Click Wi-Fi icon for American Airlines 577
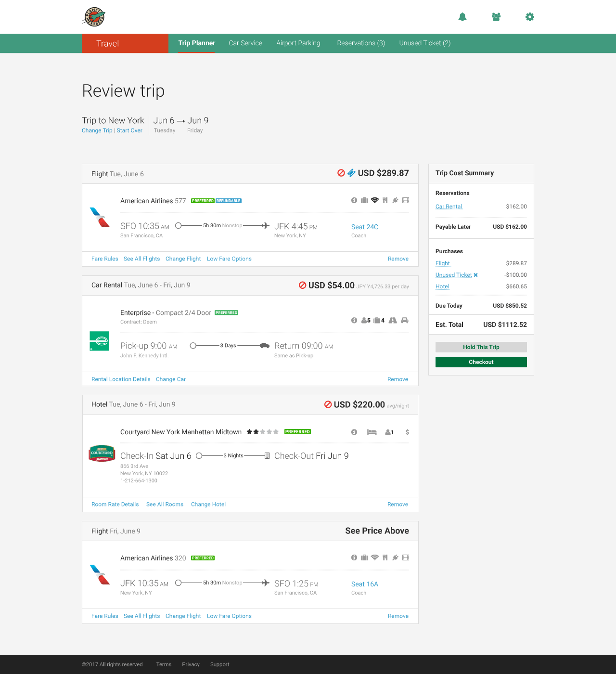The width and height of the screenshot is (616, 674). tap(375, 200)
